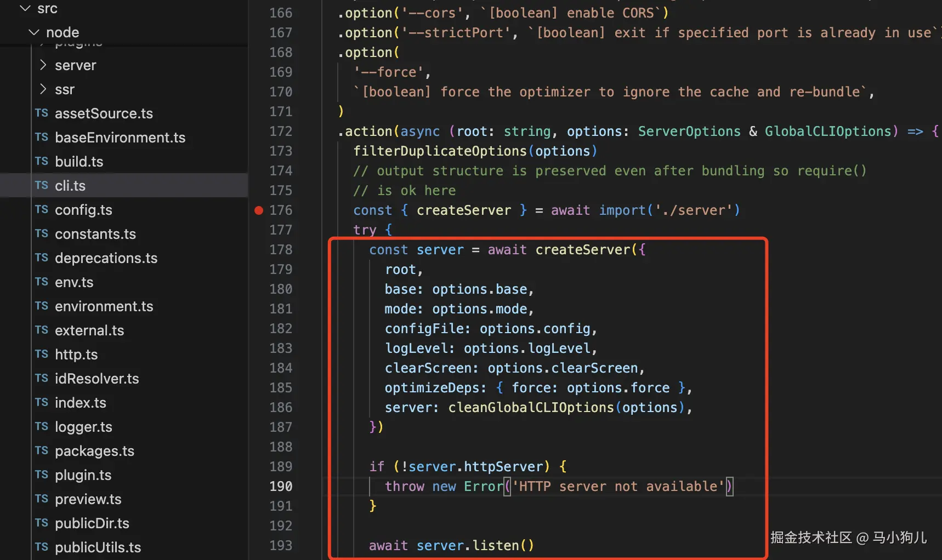The width and height of the screenshot is (942, 560).
Task: Click the TS icon beside external.ts
Action: coord(42,330)
